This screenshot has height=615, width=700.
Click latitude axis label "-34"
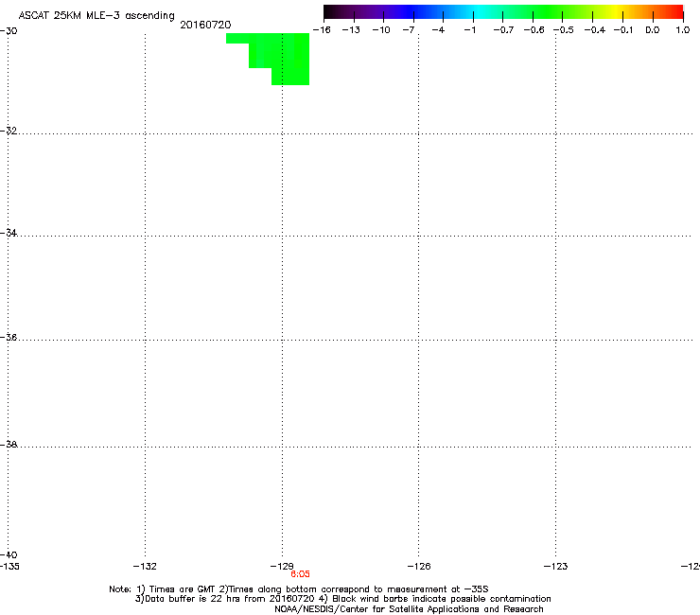pos(9,233)
